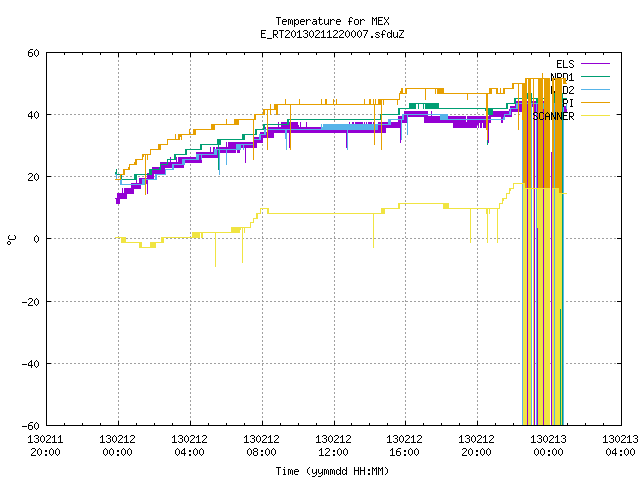The image size is (640, 480).
Task: Click the °C y-axis unit label
Action: pos(11,240)
